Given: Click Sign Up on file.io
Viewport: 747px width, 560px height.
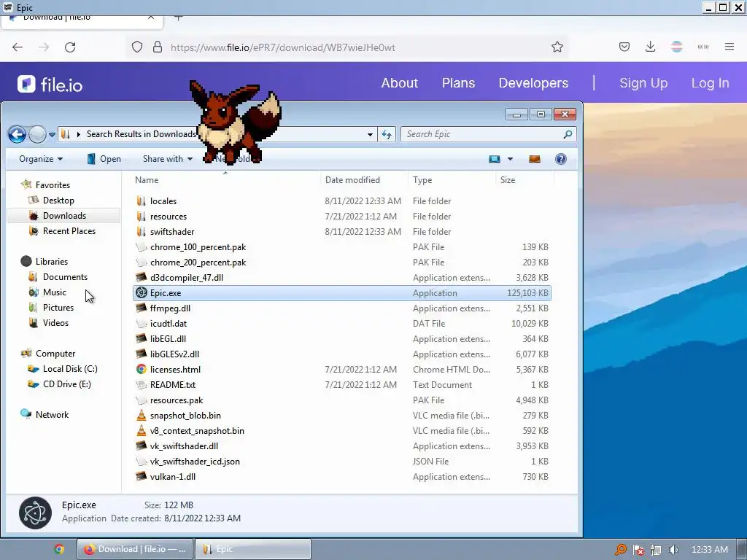Looking at the screenshot, I should point(643,83).
